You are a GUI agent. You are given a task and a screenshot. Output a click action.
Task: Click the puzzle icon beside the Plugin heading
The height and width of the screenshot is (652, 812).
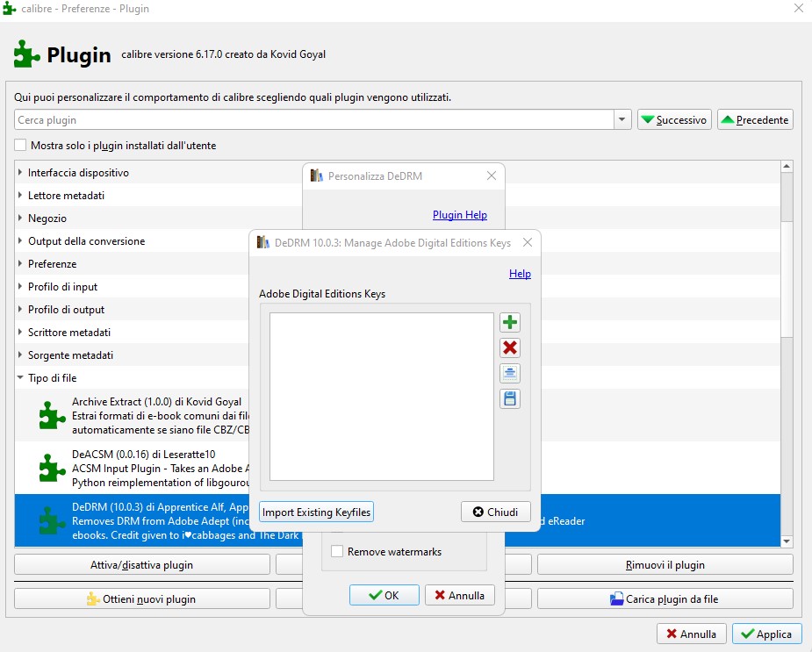pos(25,54)
